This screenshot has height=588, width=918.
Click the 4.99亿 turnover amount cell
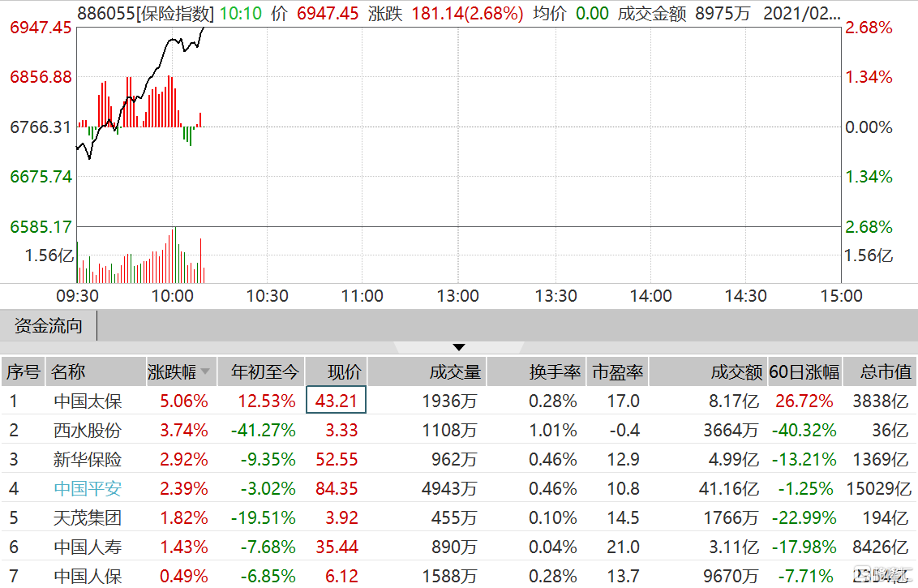[734, 460]
